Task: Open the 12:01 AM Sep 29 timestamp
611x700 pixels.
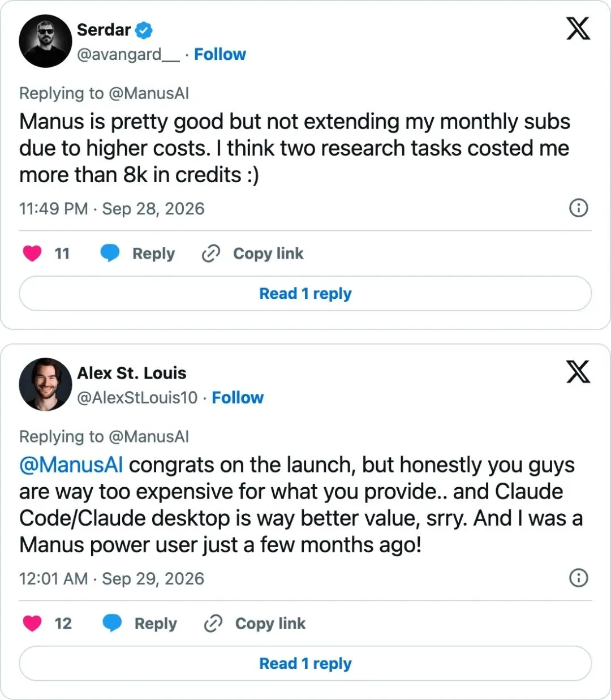Action: (x=111, y=579)
